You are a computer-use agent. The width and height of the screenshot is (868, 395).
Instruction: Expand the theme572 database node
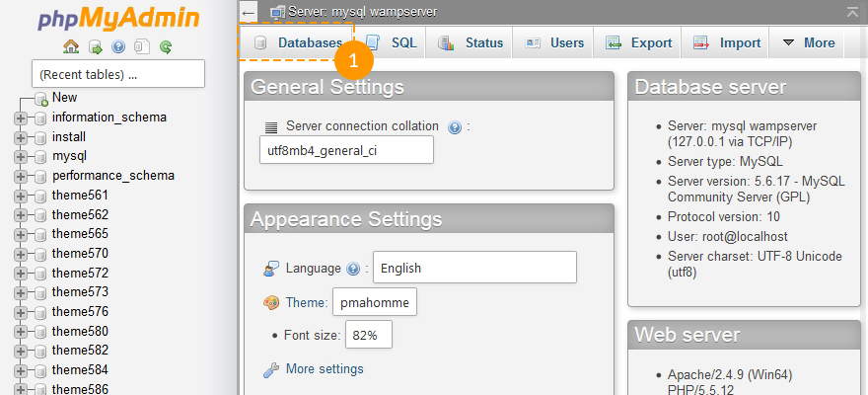point(20,274)
